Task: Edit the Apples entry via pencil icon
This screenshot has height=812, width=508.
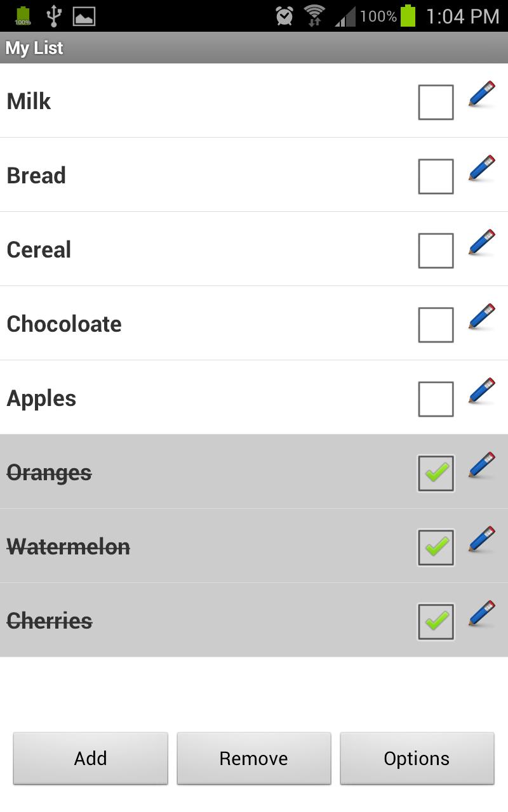Action: (x=481, y=391)
